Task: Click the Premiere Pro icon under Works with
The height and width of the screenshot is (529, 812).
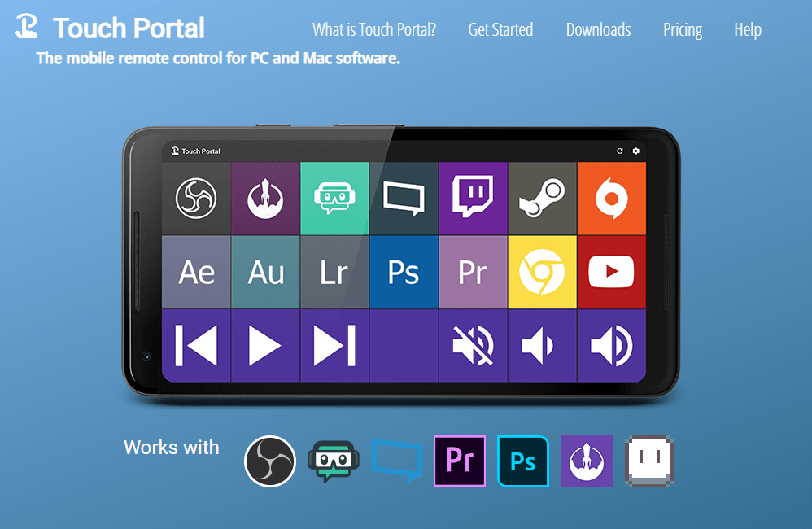Action: pyautogui.click(x=460, y=461)
